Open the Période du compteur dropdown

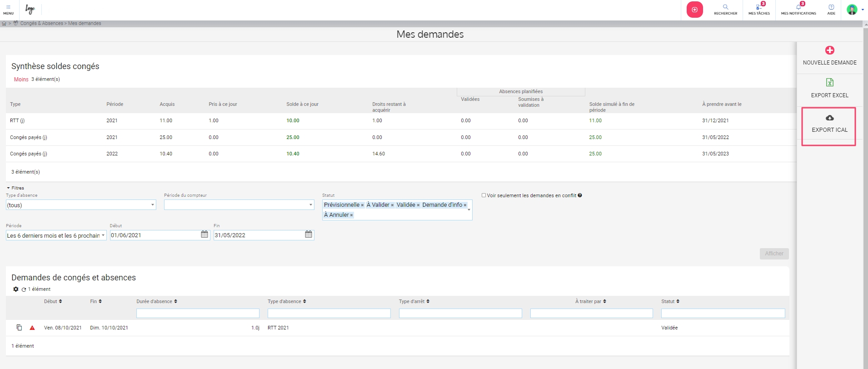[239, 205]
